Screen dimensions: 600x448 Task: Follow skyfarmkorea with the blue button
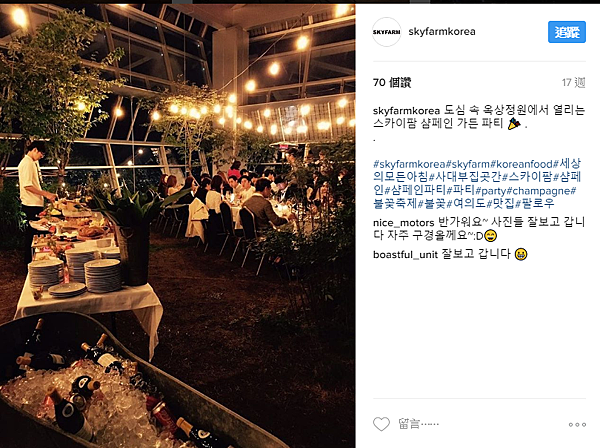tap(567, 32)
